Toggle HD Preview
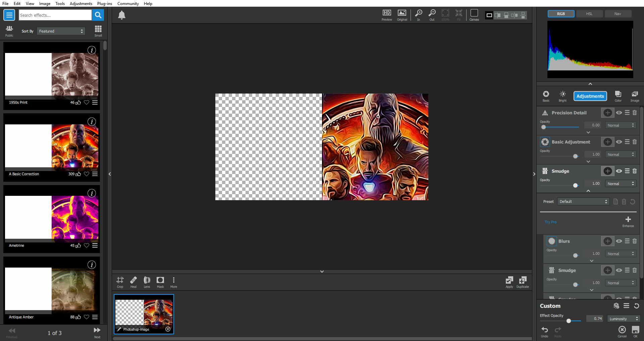The image size is (644, 341). pyautogui.click(x=387, y=15)
